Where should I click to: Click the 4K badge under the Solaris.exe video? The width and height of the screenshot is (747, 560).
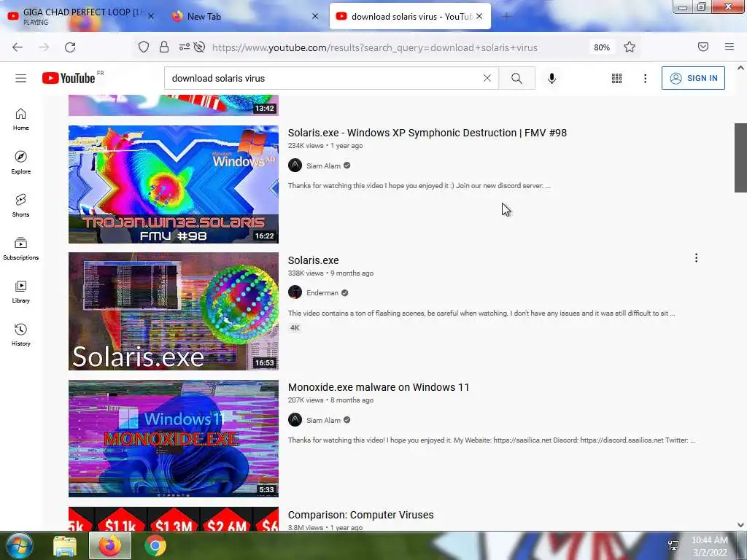(295, 327)
